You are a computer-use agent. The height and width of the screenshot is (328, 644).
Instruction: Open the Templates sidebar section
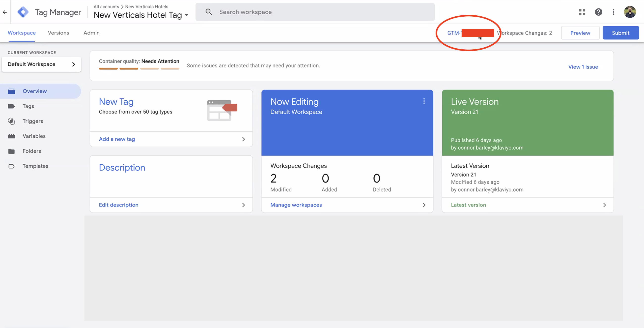coord(35,166)
